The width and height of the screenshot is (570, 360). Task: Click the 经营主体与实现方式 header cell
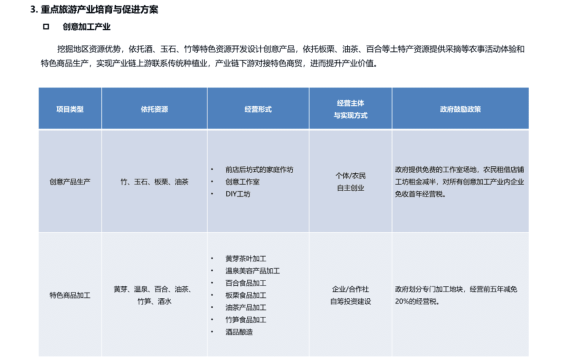(x=350, y=109)
